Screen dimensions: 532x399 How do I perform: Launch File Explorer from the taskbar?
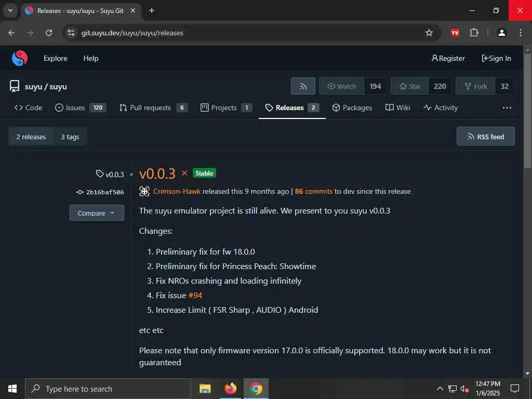pyautogui.click(x=205, y=389)
